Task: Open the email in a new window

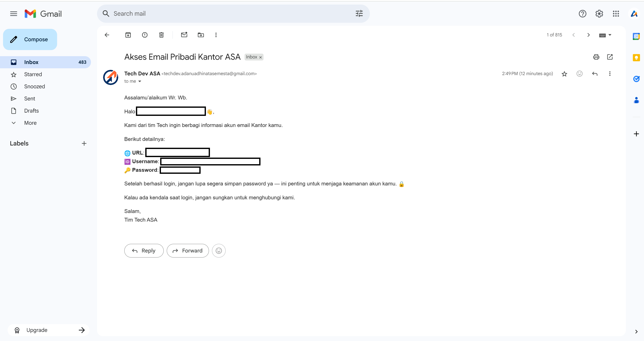Action: tap(610, 57)
